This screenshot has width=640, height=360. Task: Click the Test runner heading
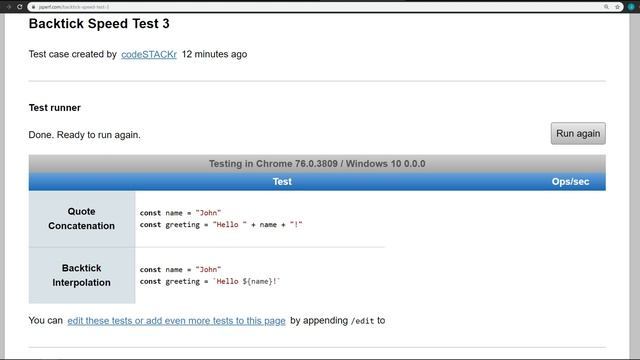(x=55, y=108)
